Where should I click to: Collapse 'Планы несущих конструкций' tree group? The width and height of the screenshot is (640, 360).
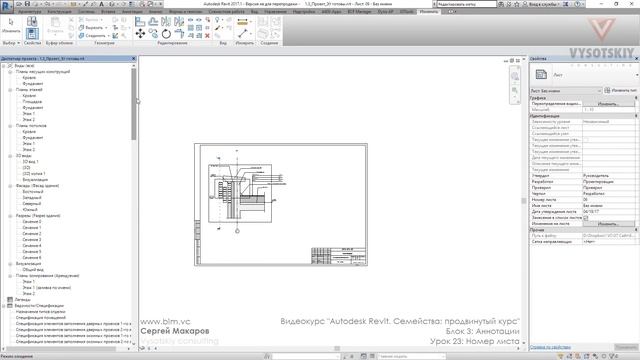(10, 72)
